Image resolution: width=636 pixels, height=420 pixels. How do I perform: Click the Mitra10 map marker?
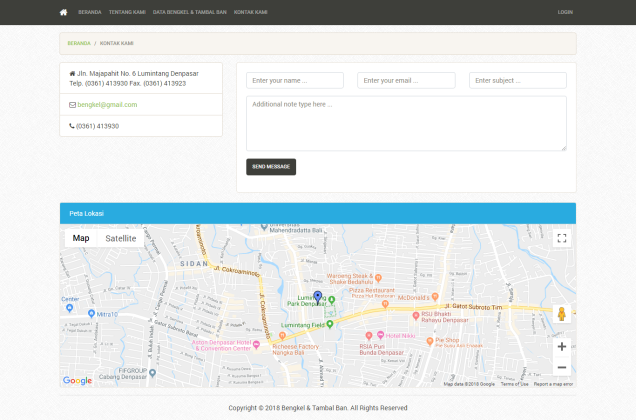(92, 314)
